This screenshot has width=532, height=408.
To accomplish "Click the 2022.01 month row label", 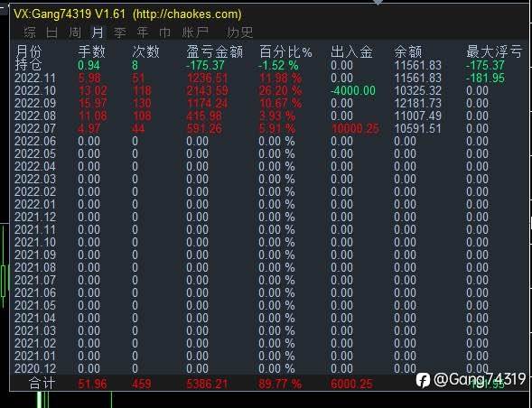I will 35,205.
